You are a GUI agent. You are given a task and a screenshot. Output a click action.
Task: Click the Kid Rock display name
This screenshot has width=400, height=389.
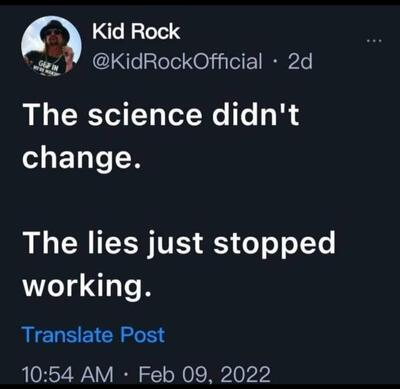[x=136, y=32]
